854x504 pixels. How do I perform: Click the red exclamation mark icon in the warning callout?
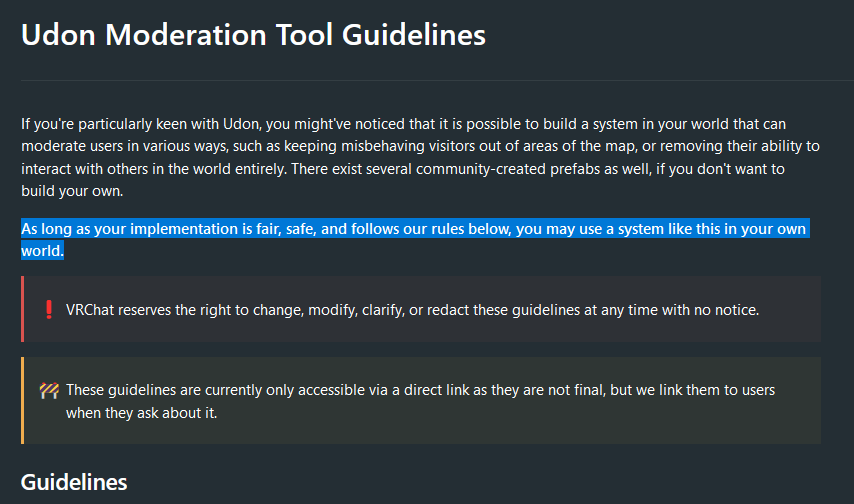49,309
